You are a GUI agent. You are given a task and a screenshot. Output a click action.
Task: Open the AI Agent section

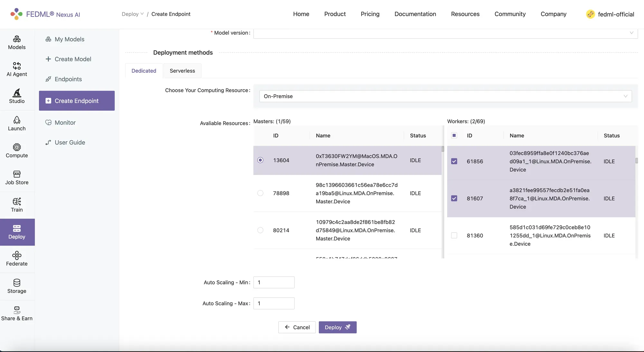coord(17,69)
